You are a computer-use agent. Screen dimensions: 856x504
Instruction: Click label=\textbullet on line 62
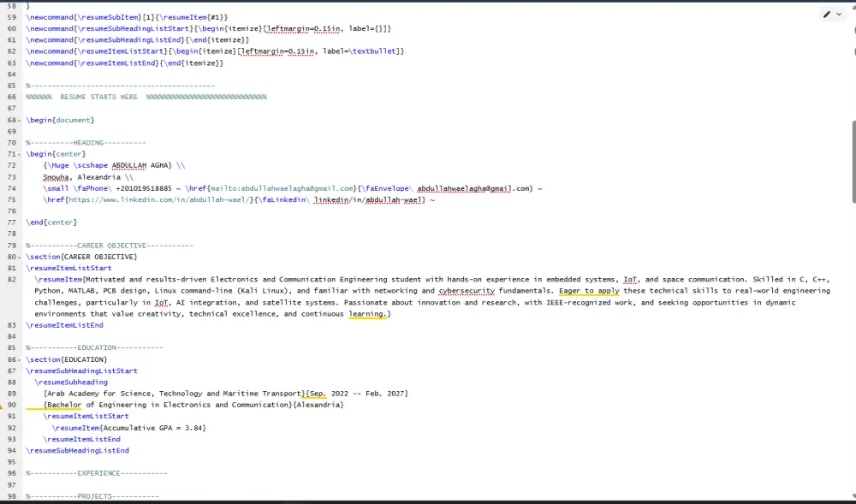coord(361,51)
